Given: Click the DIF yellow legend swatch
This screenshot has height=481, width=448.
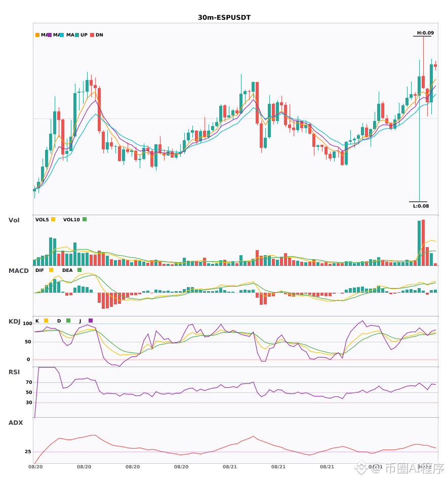Looking at the screenshot, I should coord(51,270).
